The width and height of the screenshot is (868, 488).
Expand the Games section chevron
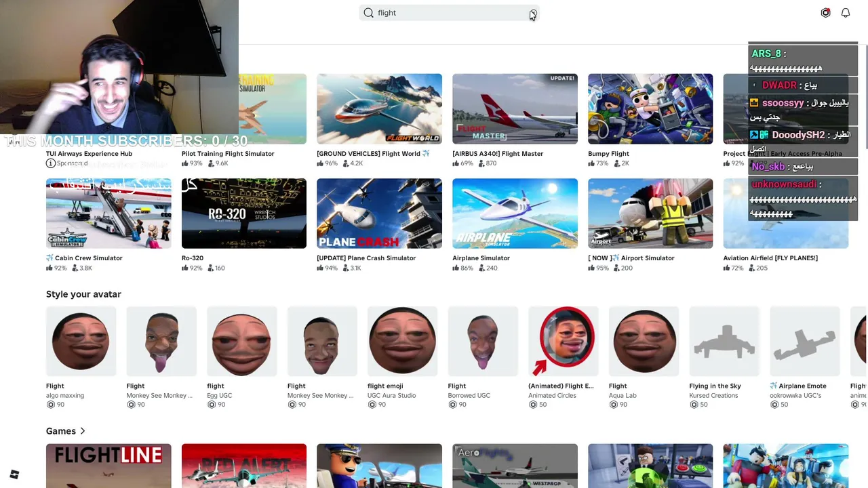click(83, 431)
